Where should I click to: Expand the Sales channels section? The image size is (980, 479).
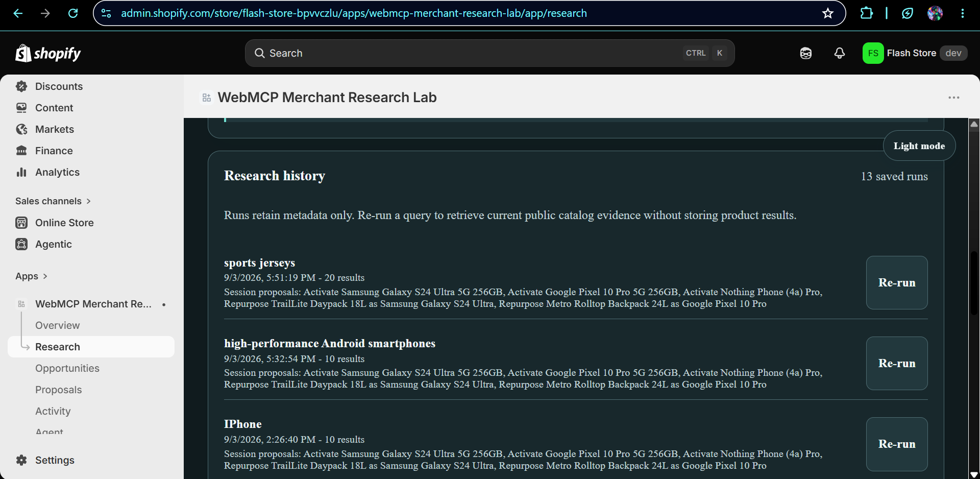click(53, 201)
